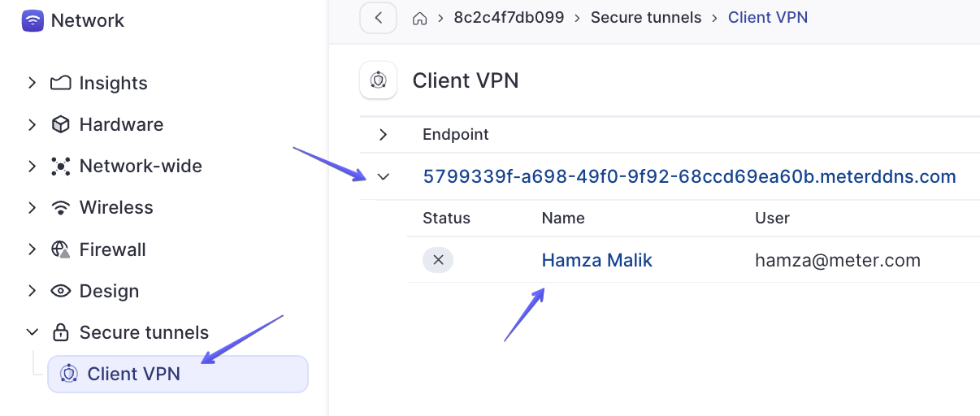
Task: Click the Secure tunnels lock icon
Action: click(x=60, y=332)
